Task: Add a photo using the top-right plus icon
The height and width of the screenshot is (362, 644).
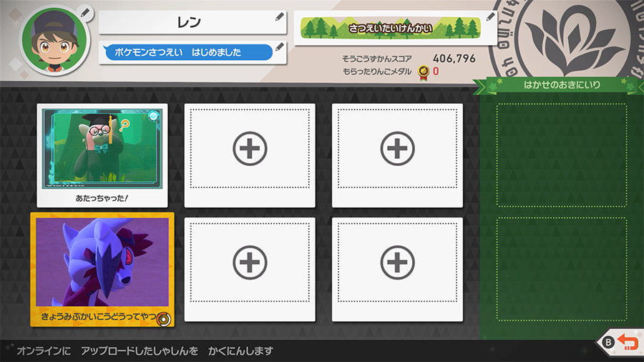Action: (x=397, y=150)
